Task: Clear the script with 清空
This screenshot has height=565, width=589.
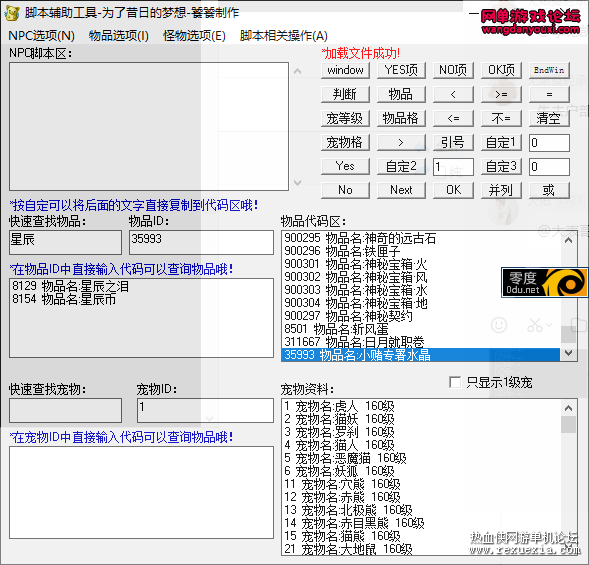Action: [549, 118]
